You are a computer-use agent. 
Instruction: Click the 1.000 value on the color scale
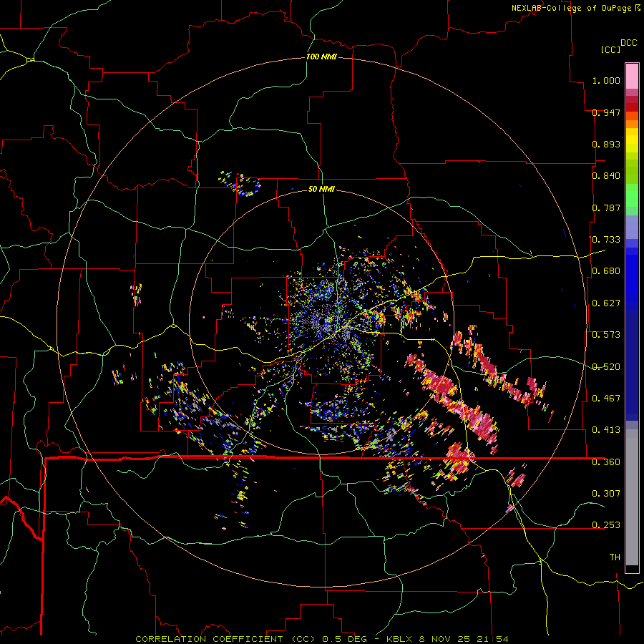pos(606,80)
